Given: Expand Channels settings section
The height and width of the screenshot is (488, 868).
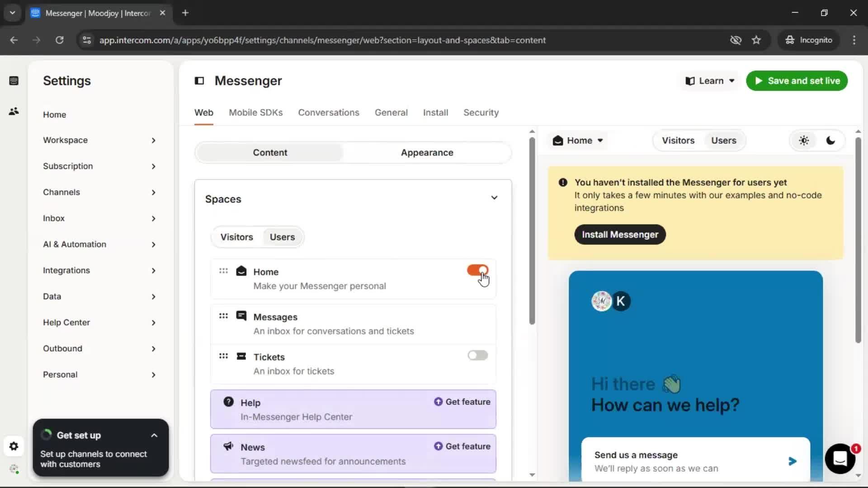Looking at the screenshot, I should pyautogui.click(x=99, y=192).
